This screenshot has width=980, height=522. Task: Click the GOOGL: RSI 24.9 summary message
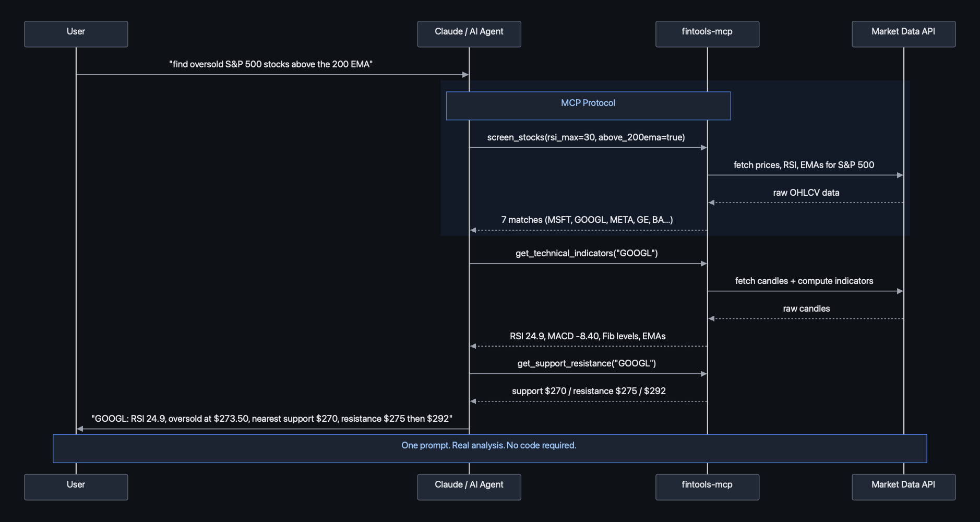[x=271, y=418]
